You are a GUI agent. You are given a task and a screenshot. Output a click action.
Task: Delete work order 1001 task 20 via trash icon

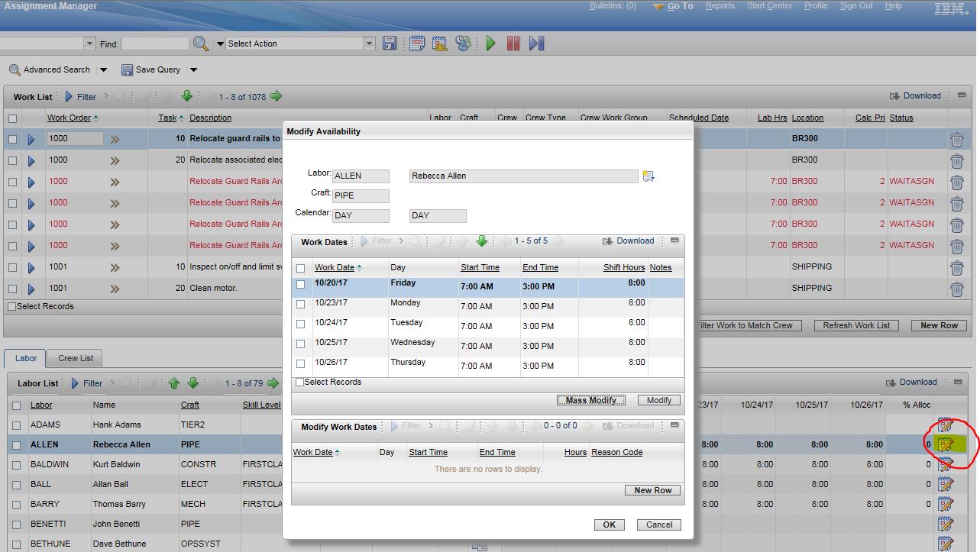pos(956,289)
